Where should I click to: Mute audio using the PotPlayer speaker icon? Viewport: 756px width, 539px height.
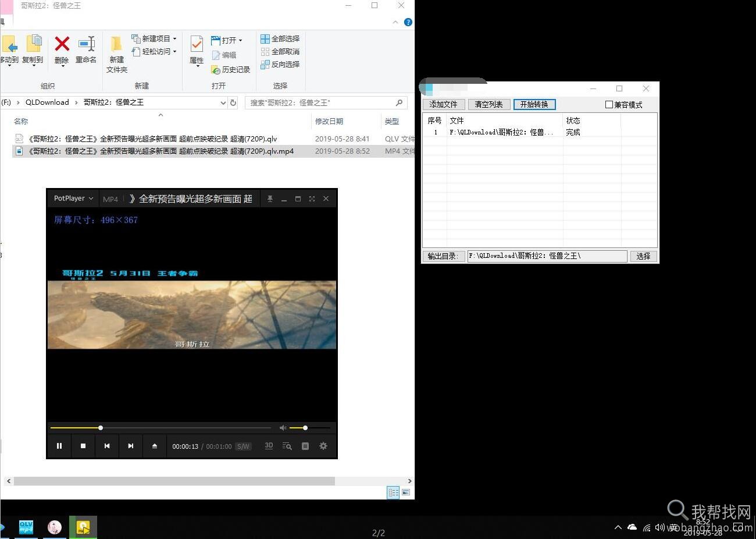283,428
